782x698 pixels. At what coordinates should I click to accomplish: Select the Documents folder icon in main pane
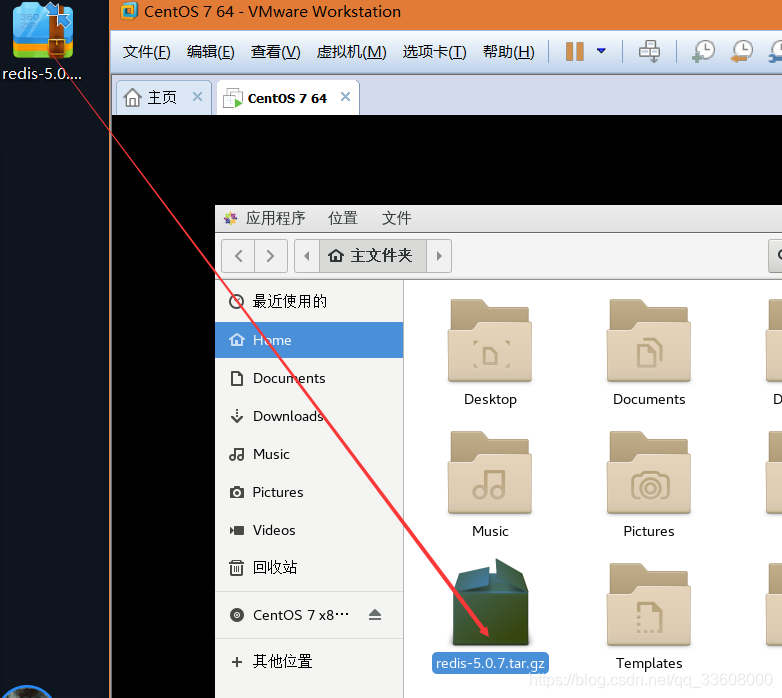pos(649,341)
